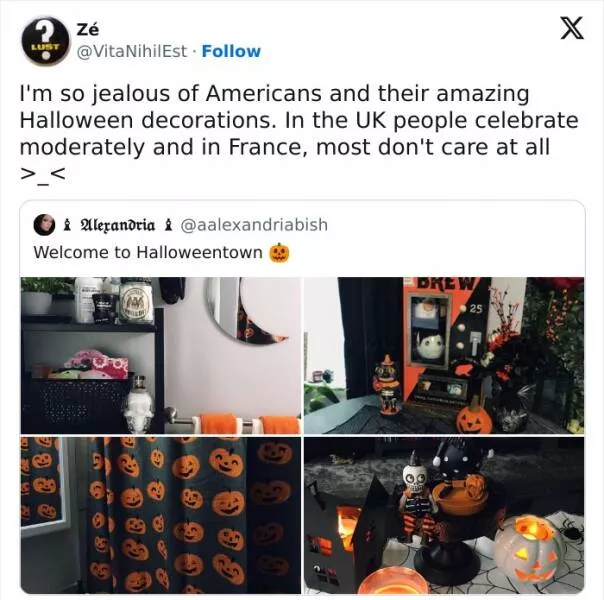Image resolution: width=604 pixels, height=600 pixels.
Task: Open the BREW sign decoration photo
Action: pyautogui.click(x=444, y=355)
